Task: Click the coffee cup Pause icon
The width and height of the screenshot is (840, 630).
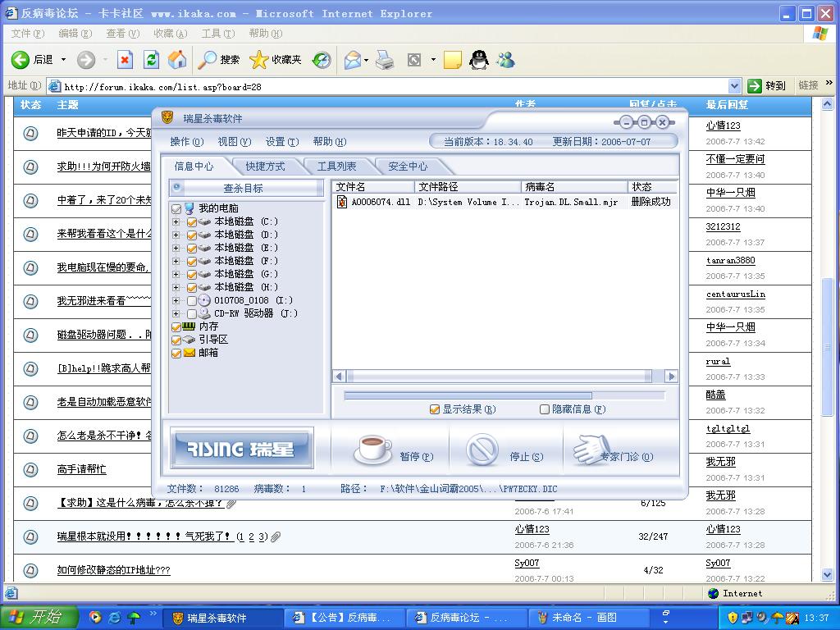Action: click(x=373, y=449)
